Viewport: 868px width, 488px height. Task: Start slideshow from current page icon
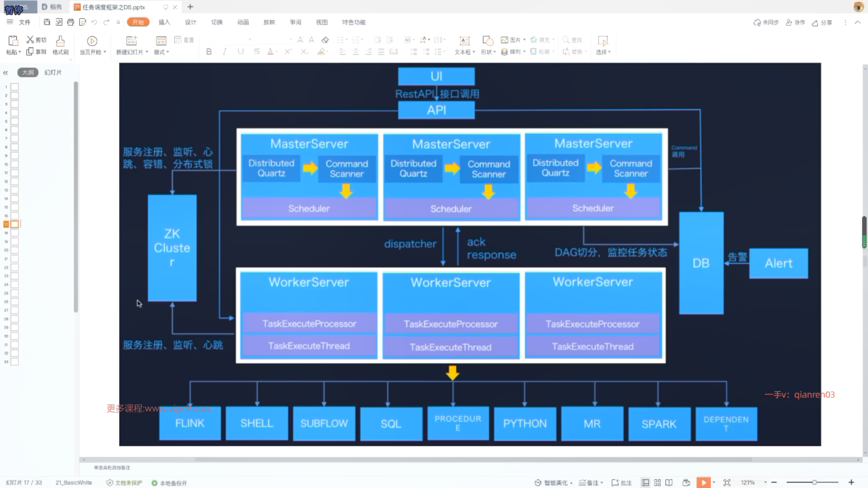pos(92,41)
